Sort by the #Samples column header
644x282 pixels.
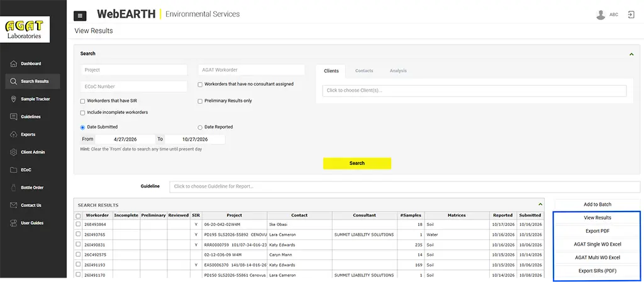click(x=411, y=215)
